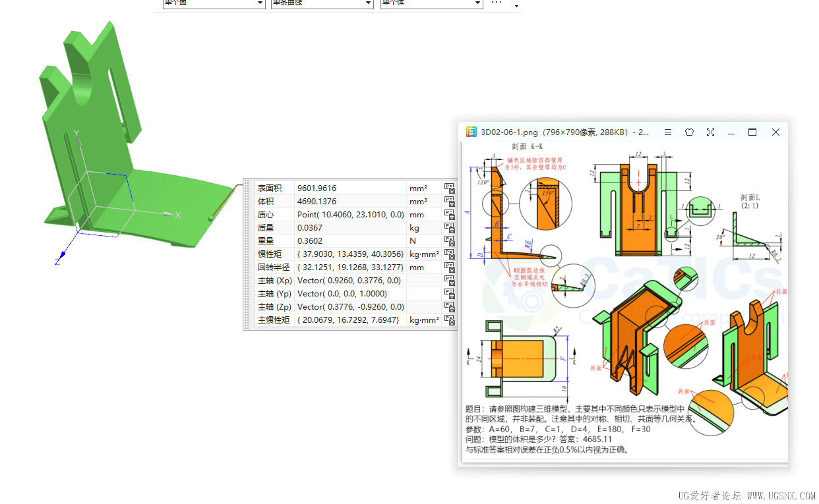This screenshot has height=504, width=819.
Task: Click the save icon in the 质心 row
Action: [x=450, y=215]
